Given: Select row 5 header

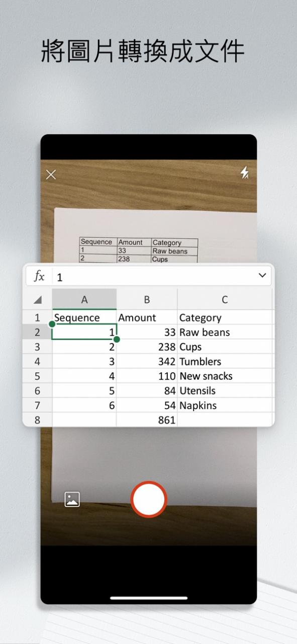Looking at the screenshot, I should tap(37, 376).
